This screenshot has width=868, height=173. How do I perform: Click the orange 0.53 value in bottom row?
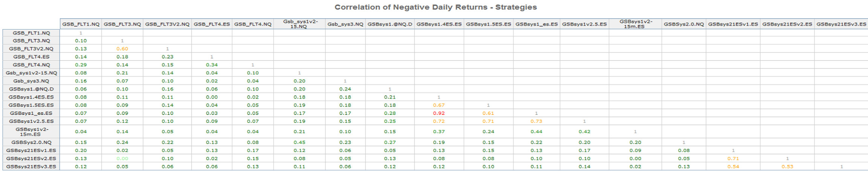(x=787, y=167)
